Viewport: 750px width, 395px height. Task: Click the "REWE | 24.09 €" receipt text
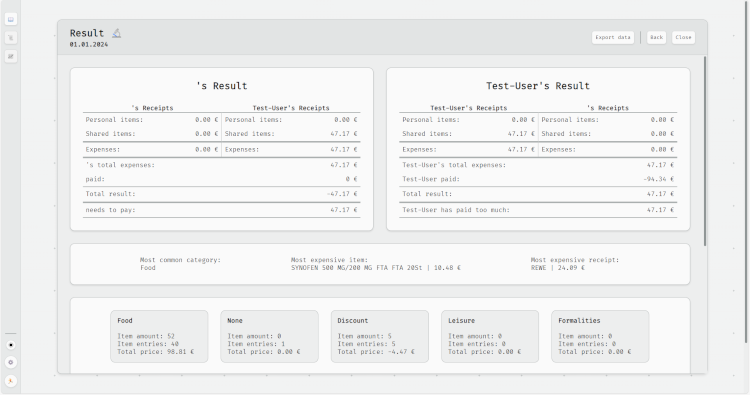[x=558, y=268]
